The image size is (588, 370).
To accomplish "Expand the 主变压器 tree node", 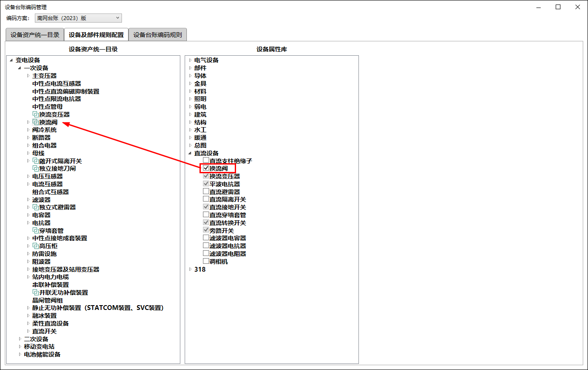I will click(28, 76).
